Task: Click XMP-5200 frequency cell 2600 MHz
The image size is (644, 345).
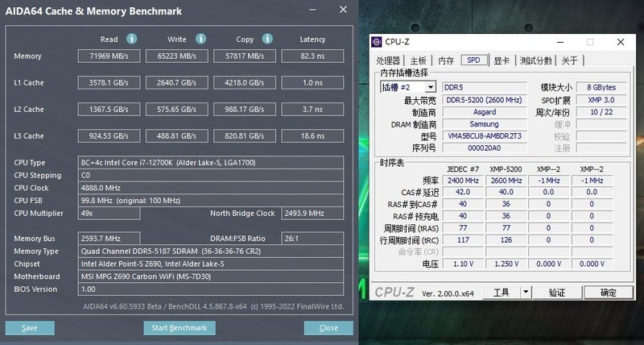Action: tap(506, 181)
